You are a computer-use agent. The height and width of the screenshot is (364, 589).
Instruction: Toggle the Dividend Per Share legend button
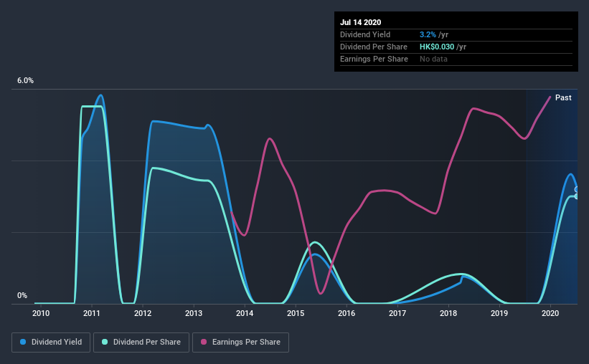pyautogui.click(x=141, y=343)
